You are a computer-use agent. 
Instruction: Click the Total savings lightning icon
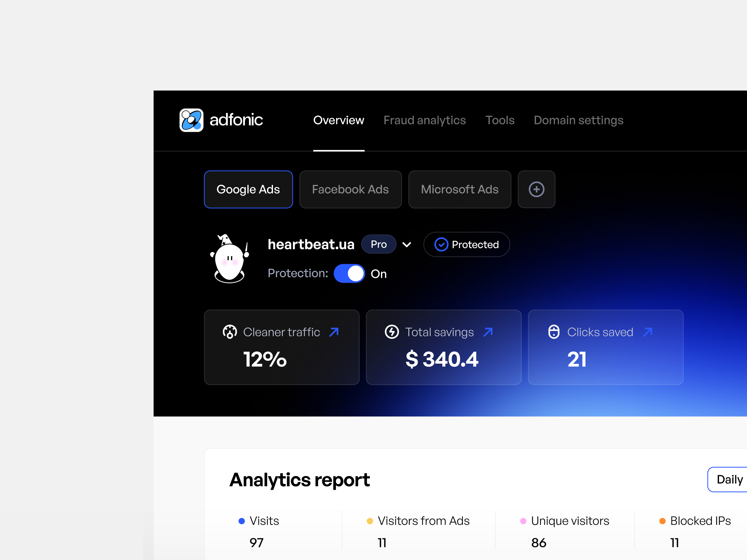point(392,332)
